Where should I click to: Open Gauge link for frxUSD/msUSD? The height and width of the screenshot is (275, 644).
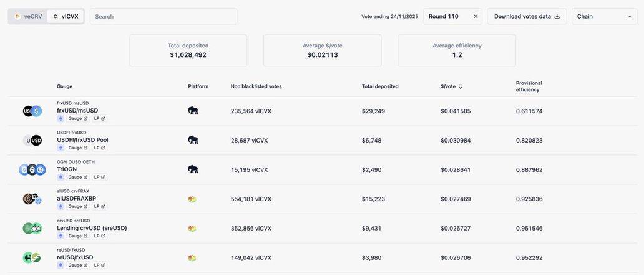78,118
